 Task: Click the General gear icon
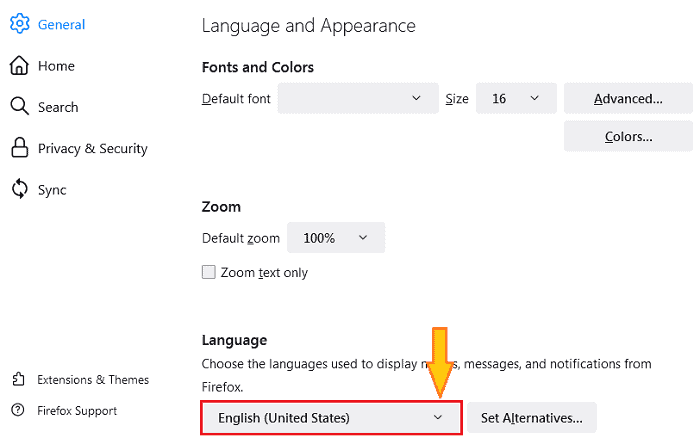(x=19, y=24)
